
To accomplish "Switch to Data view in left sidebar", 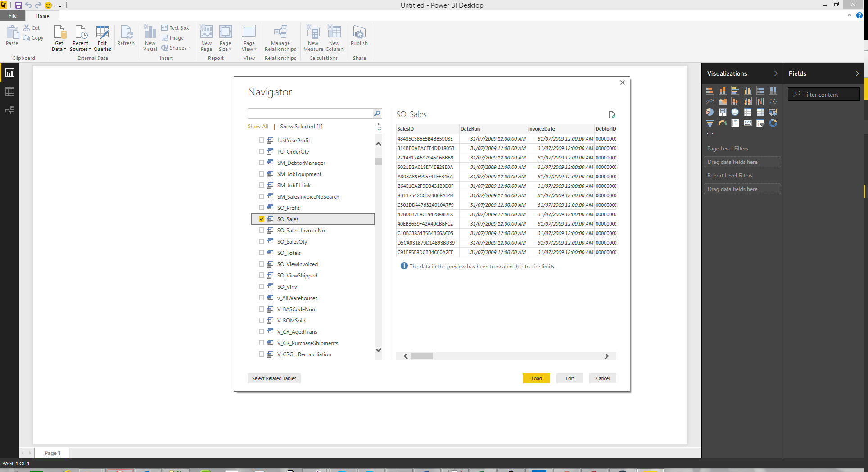I will [x=9, y=92].
